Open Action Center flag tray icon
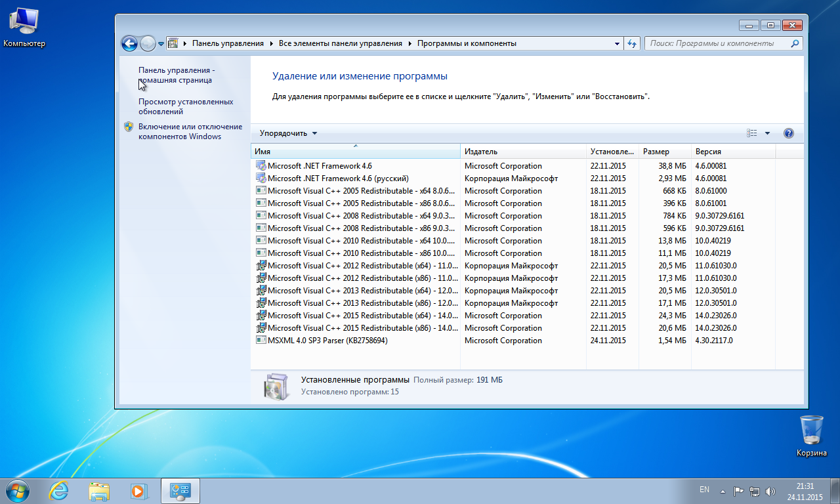 tap(738, 491)
